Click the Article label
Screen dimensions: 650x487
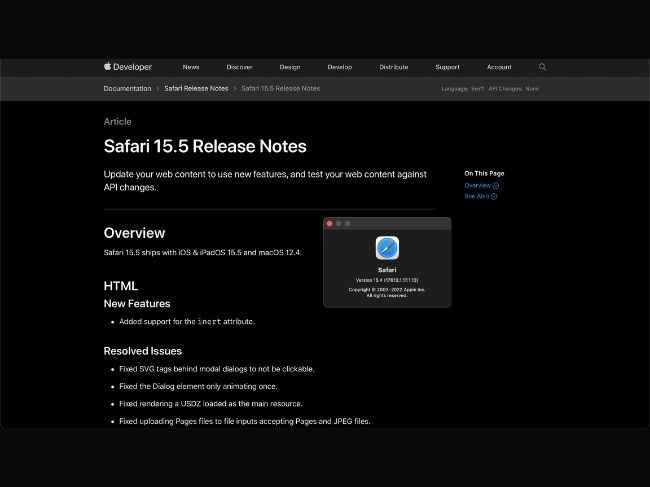(117, 122)
